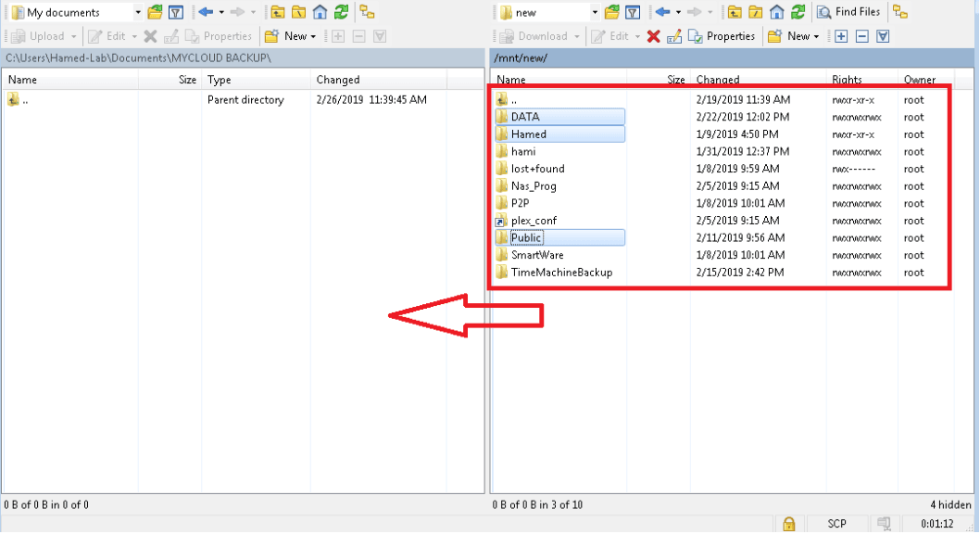Go to remote home directory icon
The image size is (980, 534).
pos(777,12)
